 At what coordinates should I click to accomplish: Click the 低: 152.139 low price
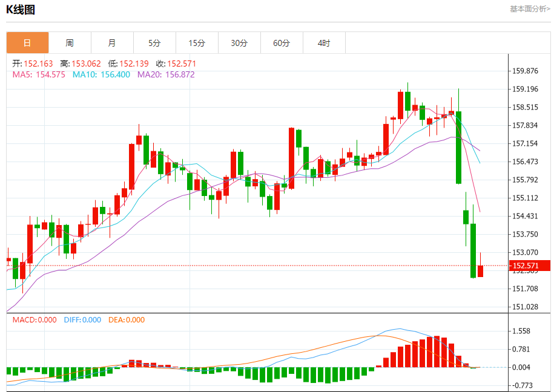tap(128, 64)
